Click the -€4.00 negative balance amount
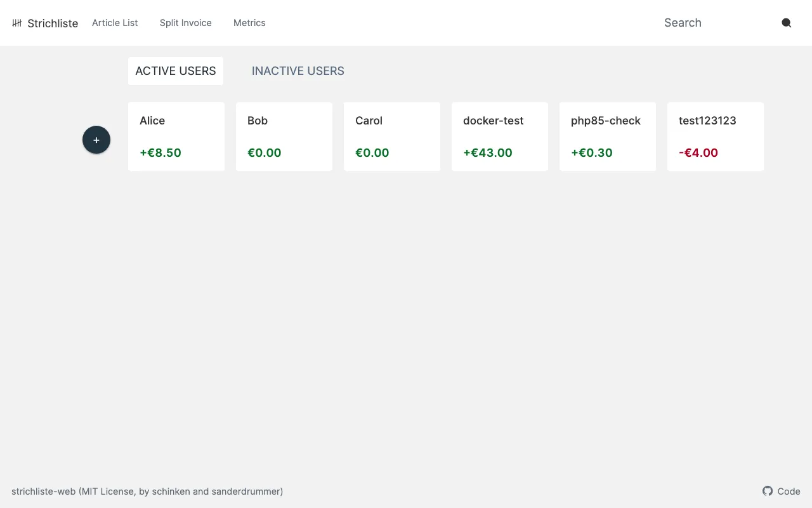812x508 pixels. (x=698, y=152)
